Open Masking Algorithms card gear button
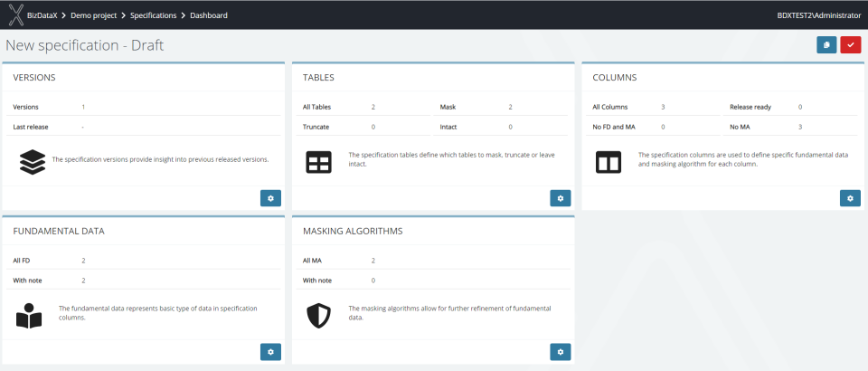 coord(561,352)
